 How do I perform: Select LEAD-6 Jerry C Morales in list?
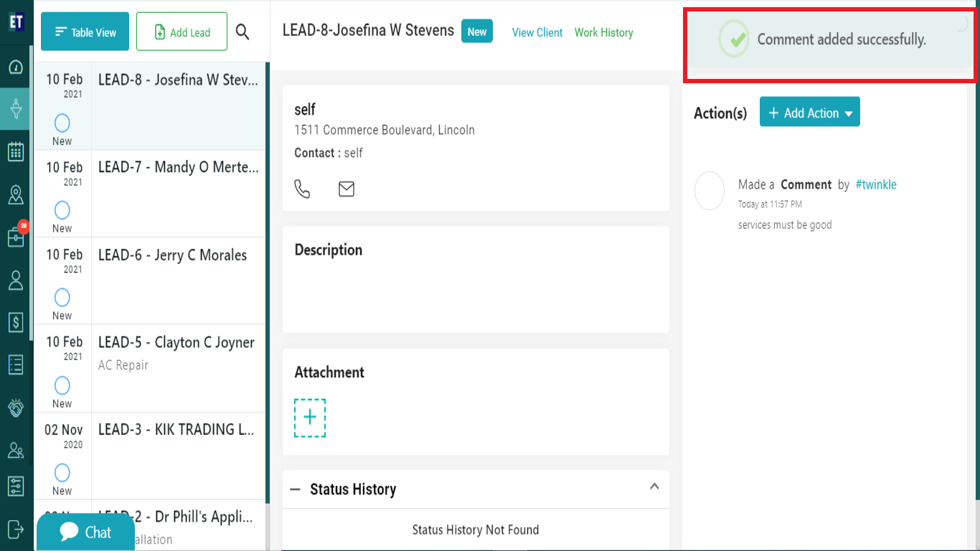tap(150, 281)
